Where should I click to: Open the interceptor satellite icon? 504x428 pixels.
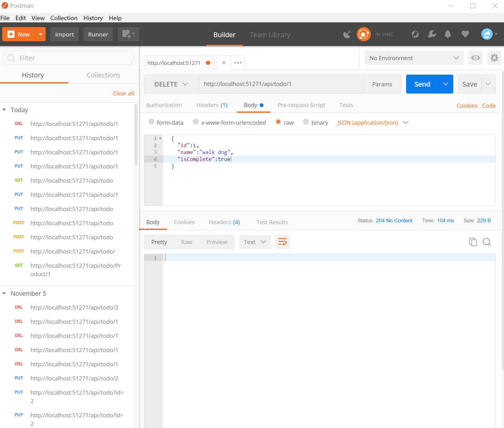pos(347,34)
